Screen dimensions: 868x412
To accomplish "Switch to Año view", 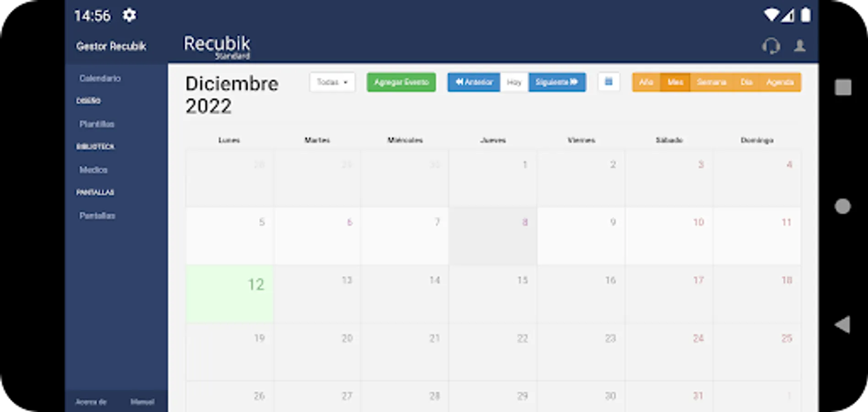I will pos(646,82).
